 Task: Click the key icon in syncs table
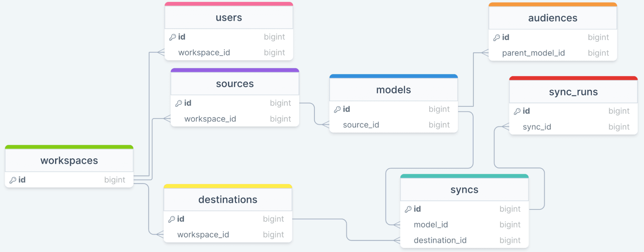click(x=408, y=209)
